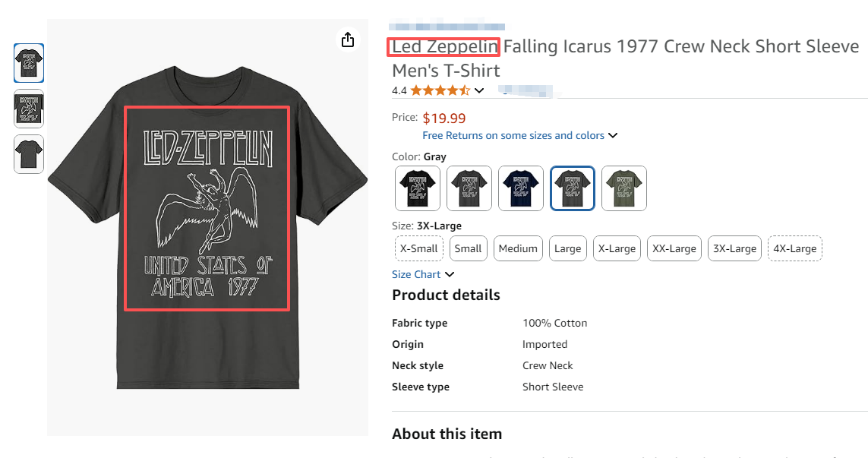Choose size Small
Viewport: 868px width, 458px height.
pyautogui.click(x=468, y=248)
